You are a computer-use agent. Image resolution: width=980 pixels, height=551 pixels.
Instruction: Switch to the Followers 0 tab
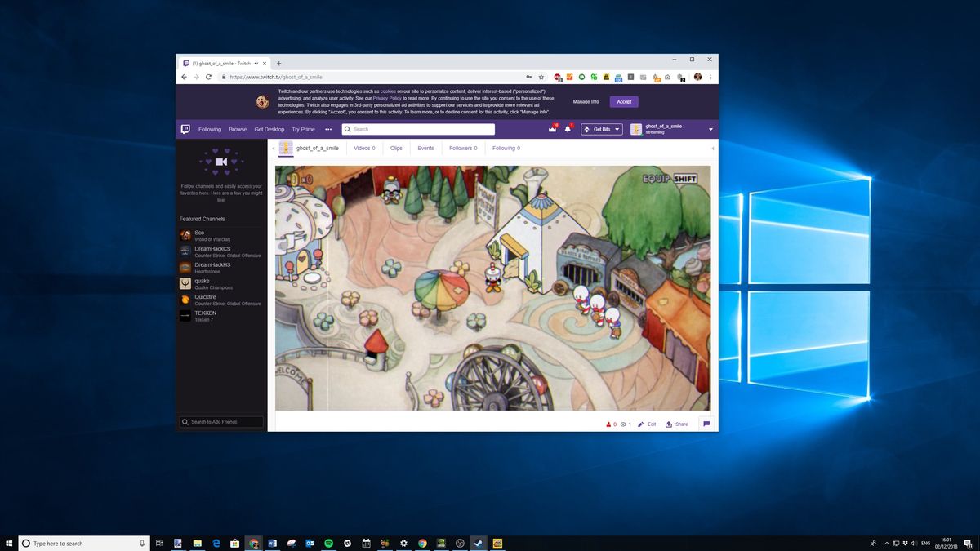(462, 148)
